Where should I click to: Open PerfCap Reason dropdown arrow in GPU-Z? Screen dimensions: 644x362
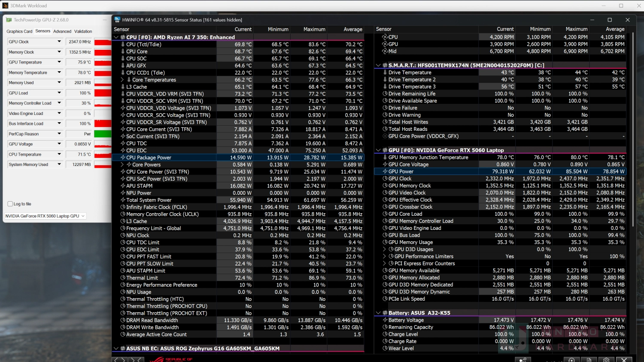[x=59, y=134]
